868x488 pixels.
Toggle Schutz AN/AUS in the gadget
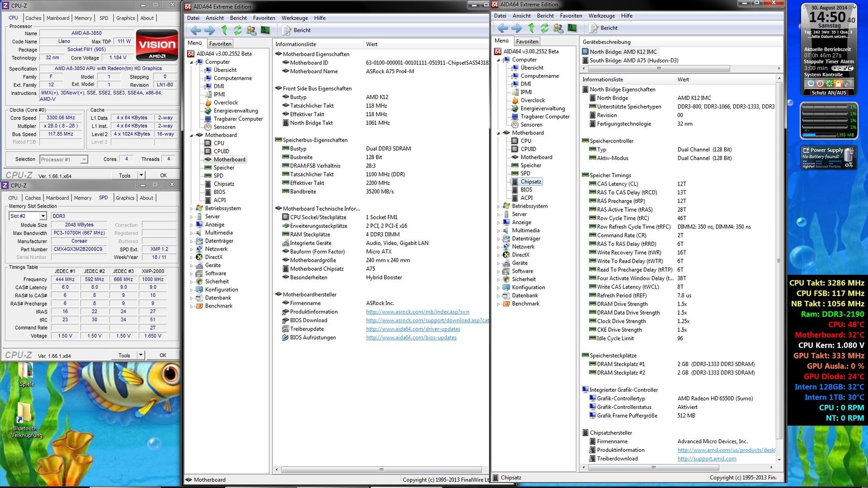coord(829,93)
